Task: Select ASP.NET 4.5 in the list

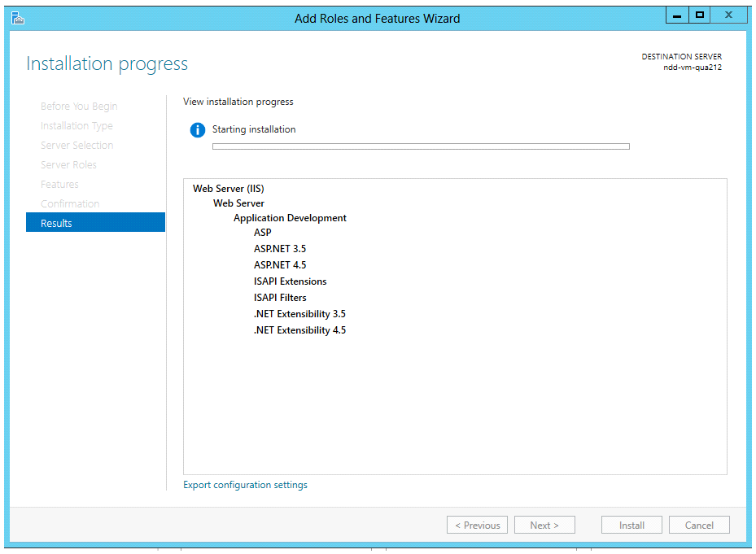Action: (x=280, y=265)
